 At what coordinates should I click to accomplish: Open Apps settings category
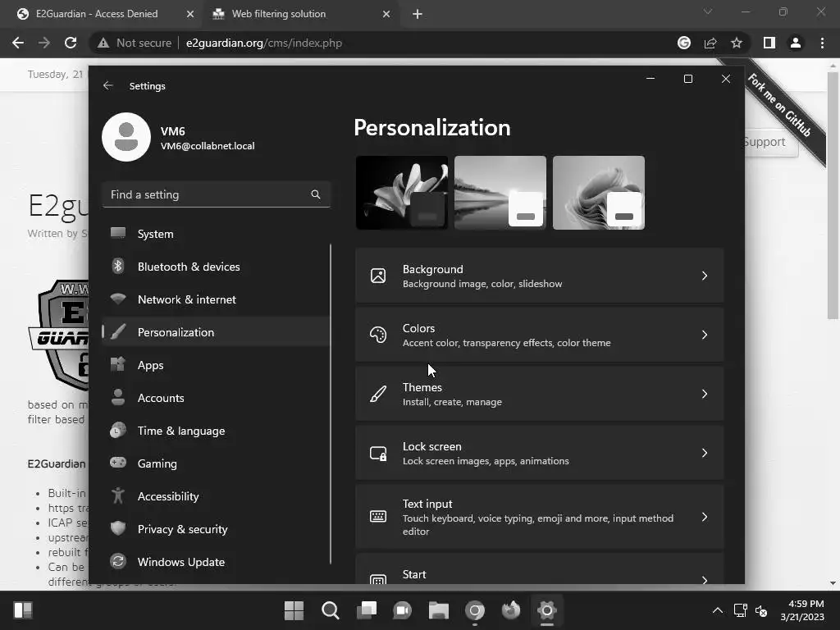[216, 365]
